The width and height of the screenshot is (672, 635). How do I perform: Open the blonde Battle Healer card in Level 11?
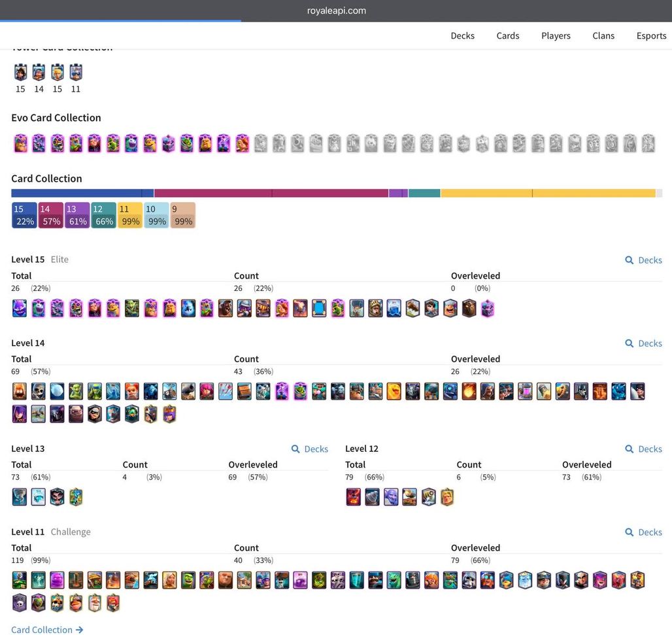tap(169, 580)
